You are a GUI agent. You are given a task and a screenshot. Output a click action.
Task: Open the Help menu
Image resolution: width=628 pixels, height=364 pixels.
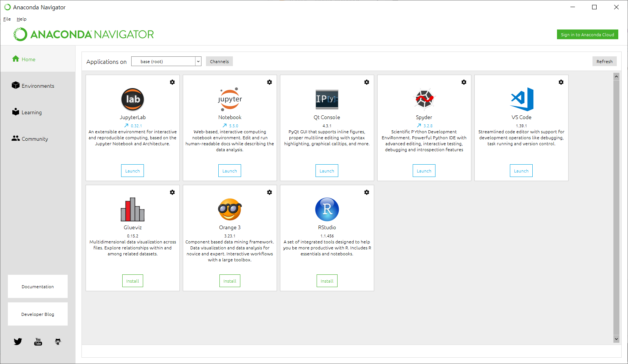coord(22,19)
